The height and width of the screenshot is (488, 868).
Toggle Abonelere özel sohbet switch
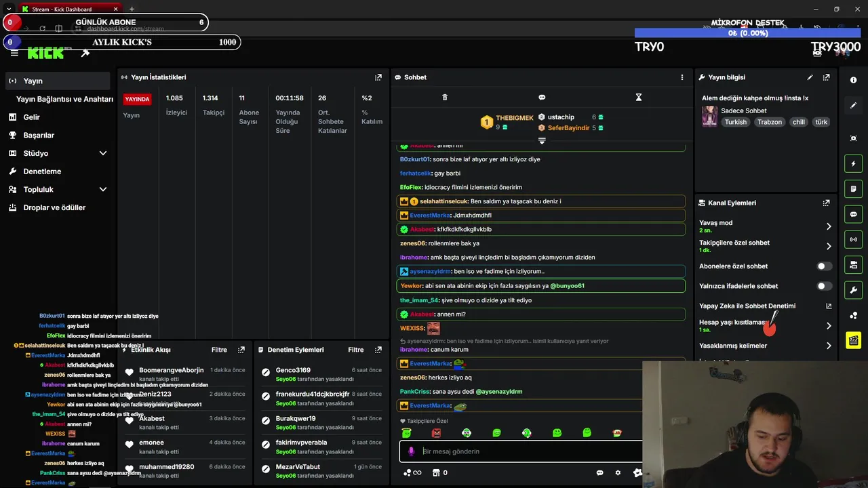click(824, 266)
